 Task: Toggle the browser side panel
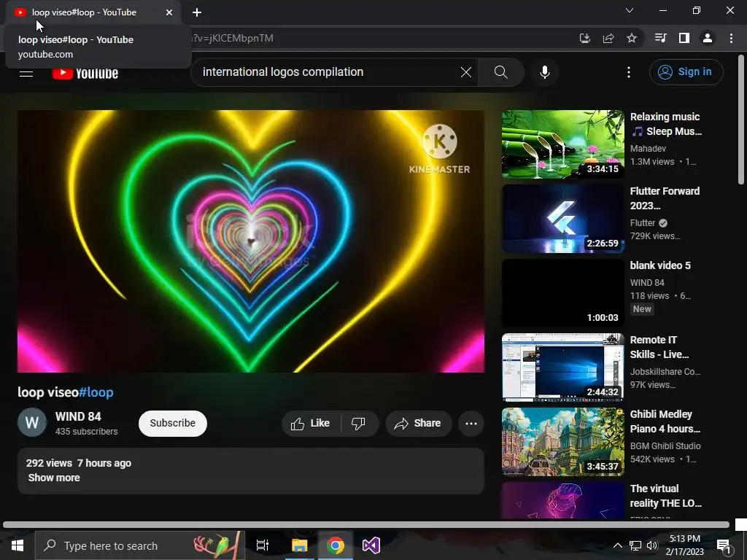684,38
